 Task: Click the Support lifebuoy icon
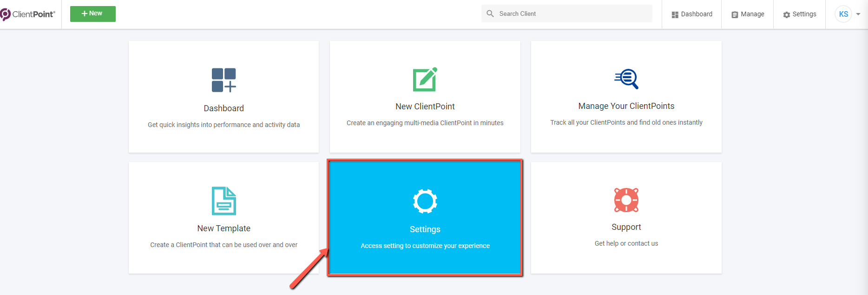pyautogui.click(x=626, y=200)
